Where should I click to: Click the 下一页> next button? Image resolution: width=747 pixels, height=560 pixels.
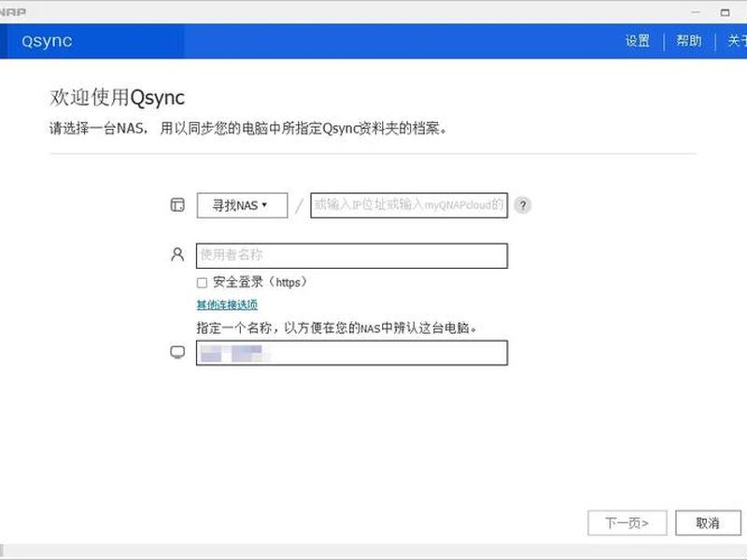[x=627, y=523]
